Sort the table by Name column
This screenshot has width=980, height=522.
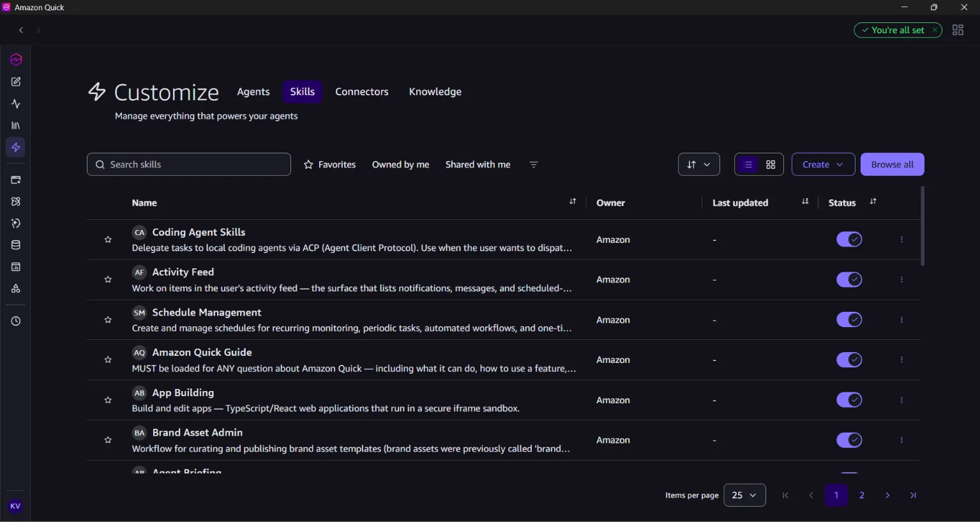tap(573, 202)
